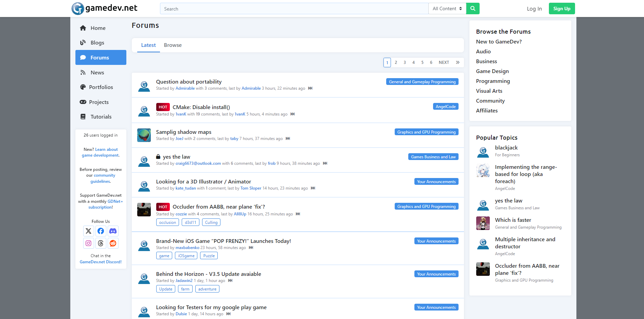
Task: Click the green search magnifier button
Action: click(473, 8)
